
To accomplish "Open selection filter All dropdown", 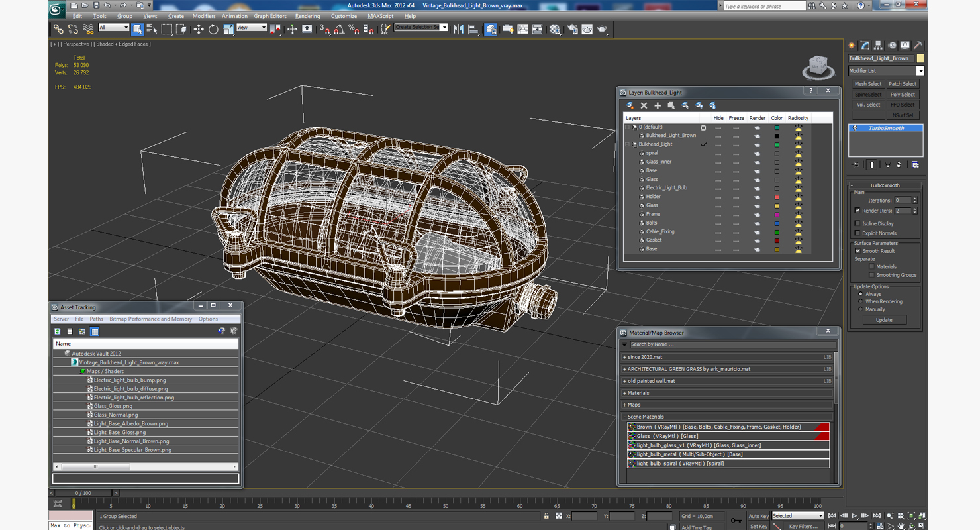I will (113, 28).
